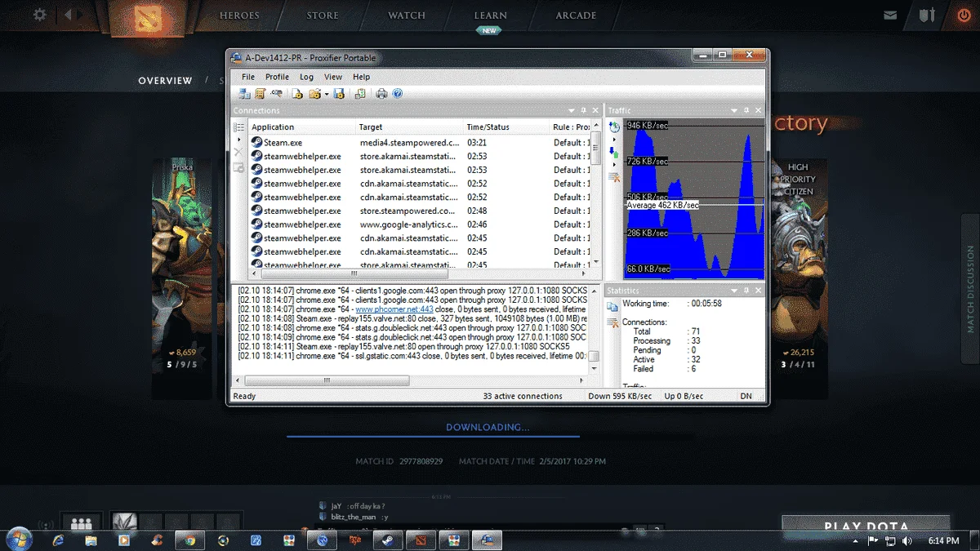Open the Traffic panel dropdown arrow

(x=734, y=110)
